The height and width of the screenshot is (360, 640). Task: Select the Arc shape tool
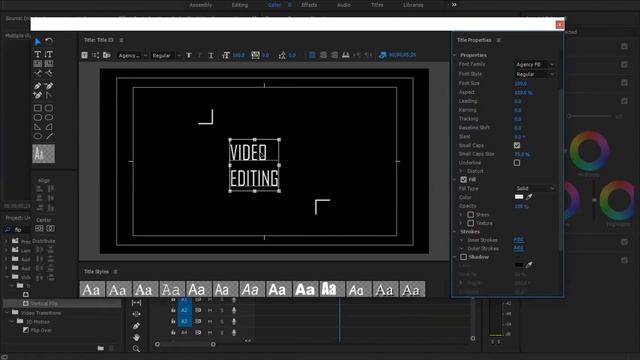(49, 127)
